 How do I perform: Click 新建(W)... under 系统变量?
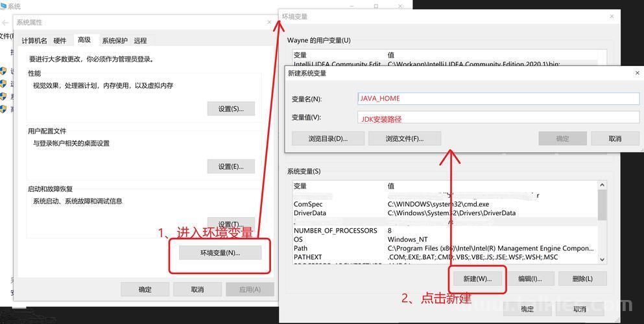[477, 279]
